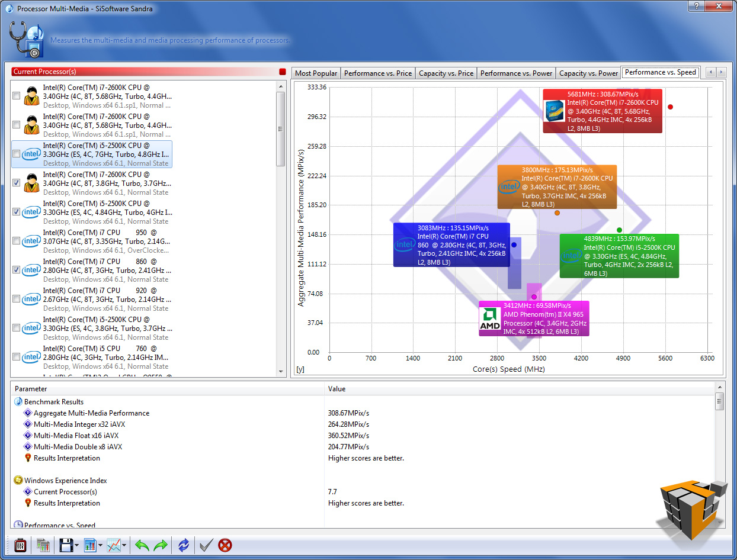Confirm with the grey checkmark icon

[206, 545]
